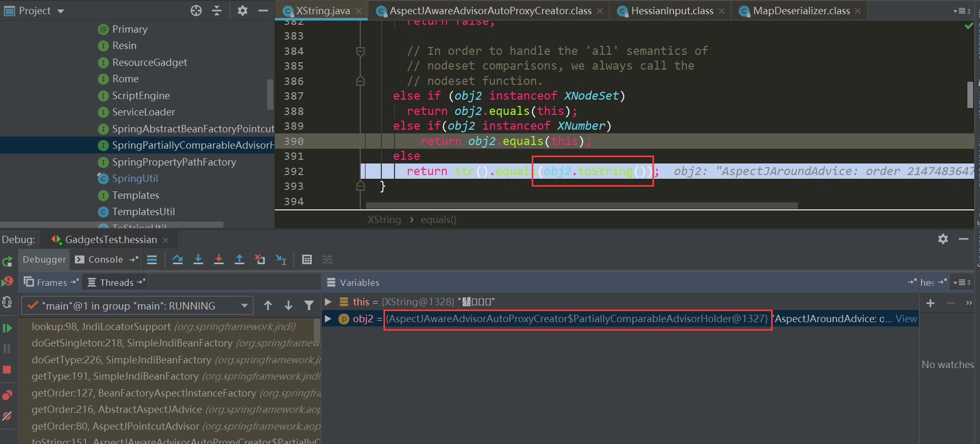Click the Resume Program icon
The height and width of the screenshot is (444, 980).
click(7, 328)
